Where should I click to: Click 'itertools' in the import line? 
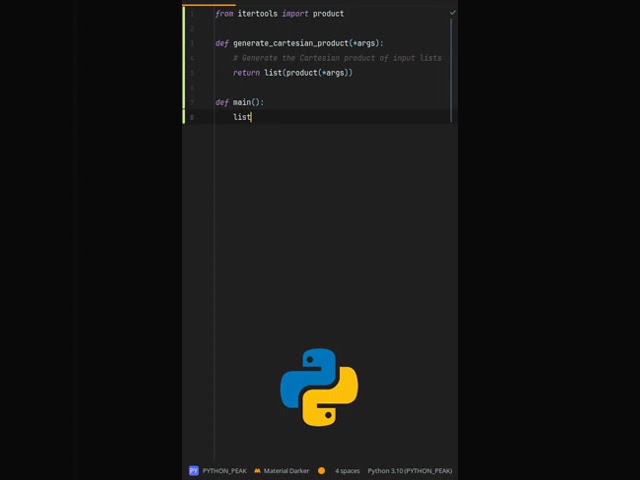[258, 14]
